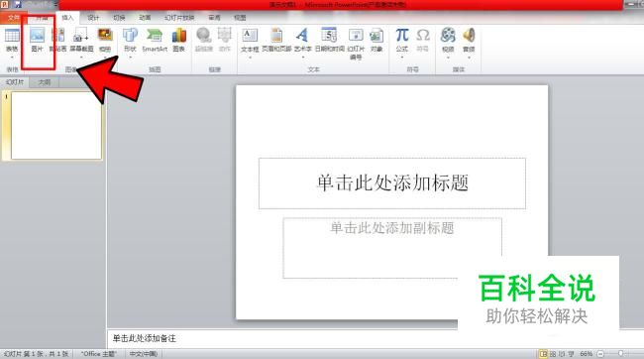Switch to the 切换 Transitions tab

119,18
